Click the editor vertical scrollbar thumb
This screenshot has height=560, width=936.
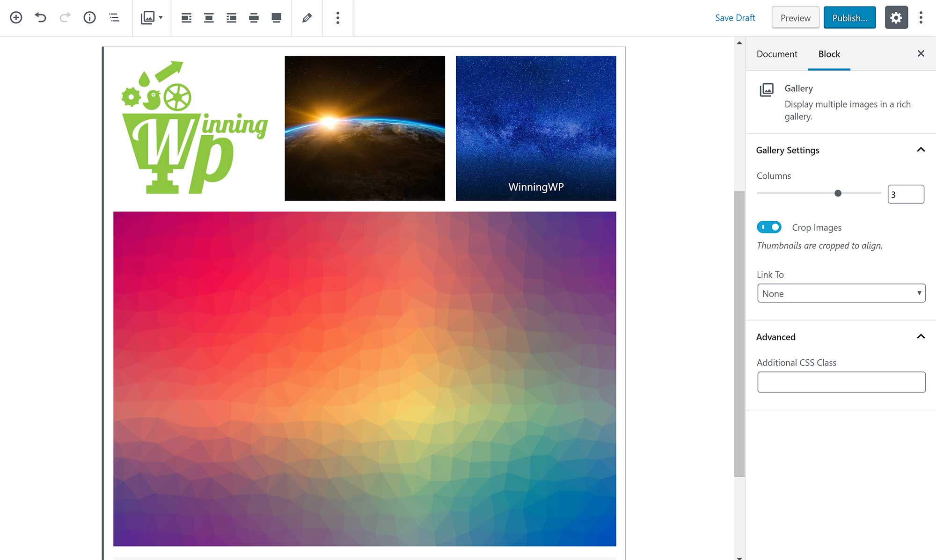click(739, 334)
